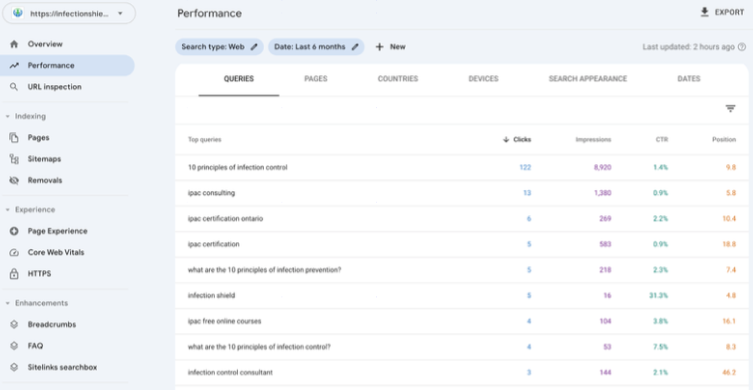Switch to the PAGES tab

click(316, 79)
